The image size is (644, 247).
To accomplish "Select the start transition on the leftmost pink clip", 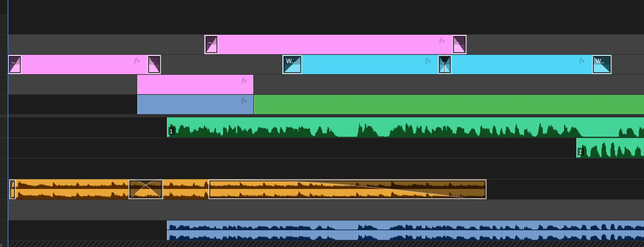I will point(15,64).
